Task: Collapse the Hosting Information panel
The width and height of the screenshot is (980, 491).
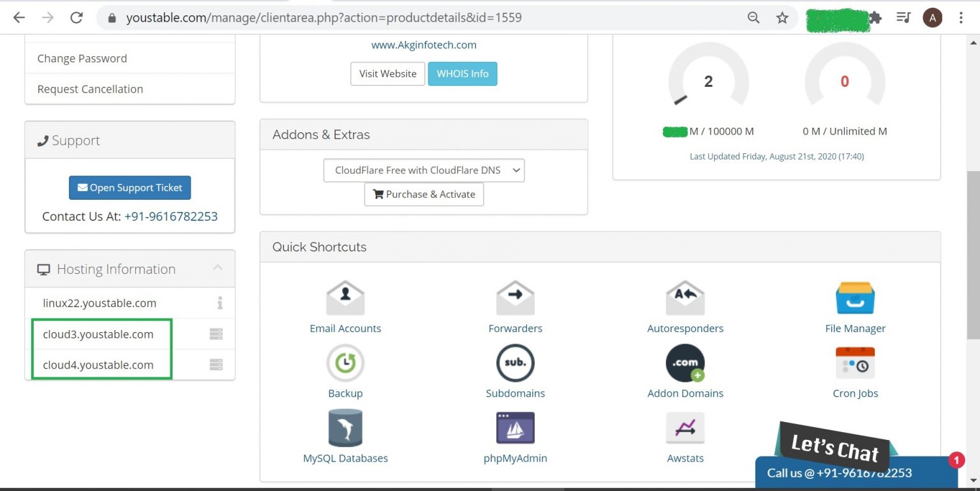Action: click(218, 268)
